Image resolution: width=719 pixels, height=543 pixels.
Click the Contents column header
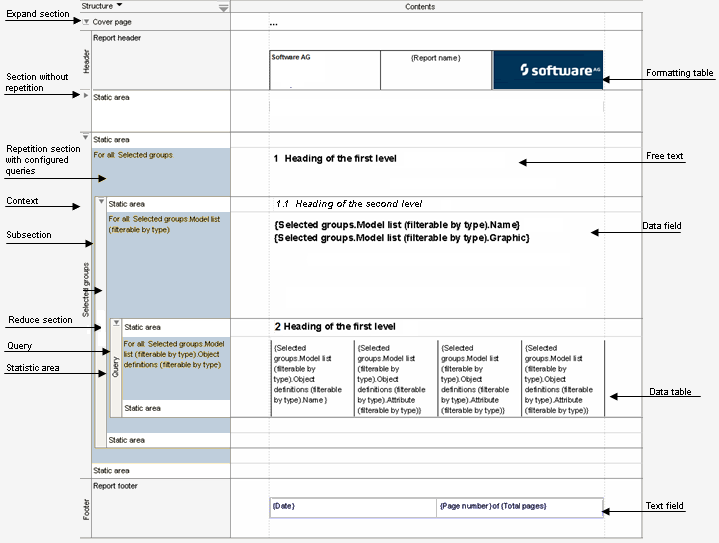pos(420,6)
